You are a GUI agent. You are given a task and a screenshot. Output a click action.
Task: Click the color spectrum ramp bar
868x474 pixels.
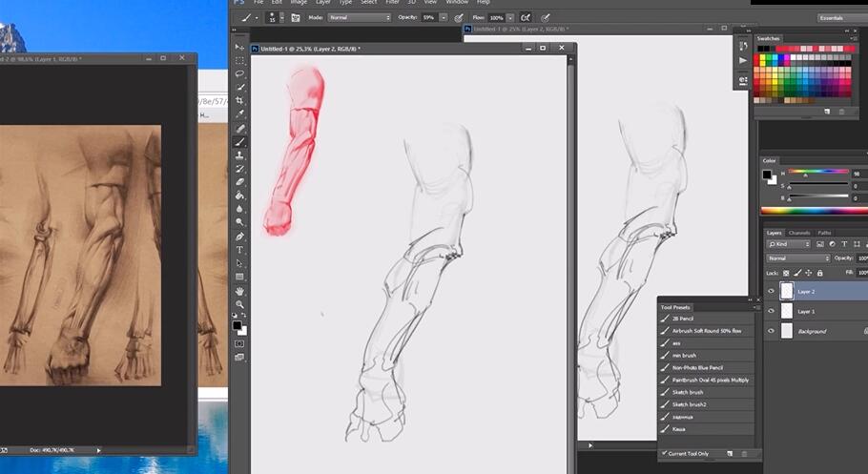(815, 211)
